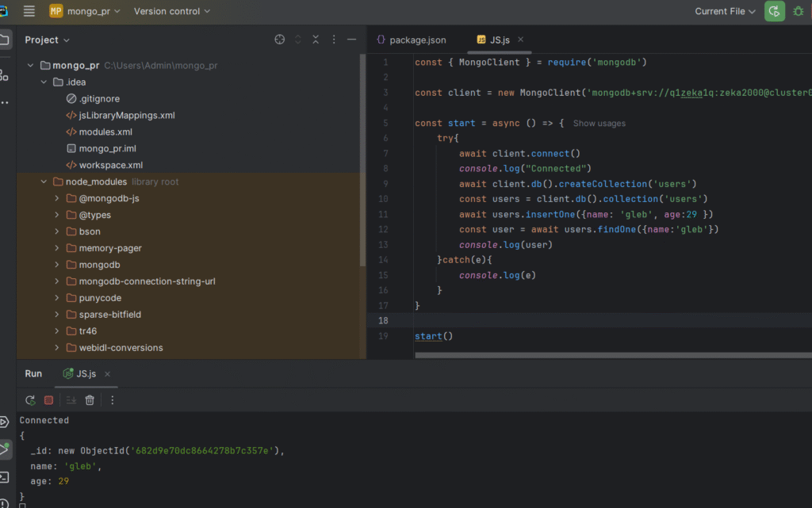This screenshot has width=812, height=508.
Task: Collapse all project tree nodes
Action: 316,40
